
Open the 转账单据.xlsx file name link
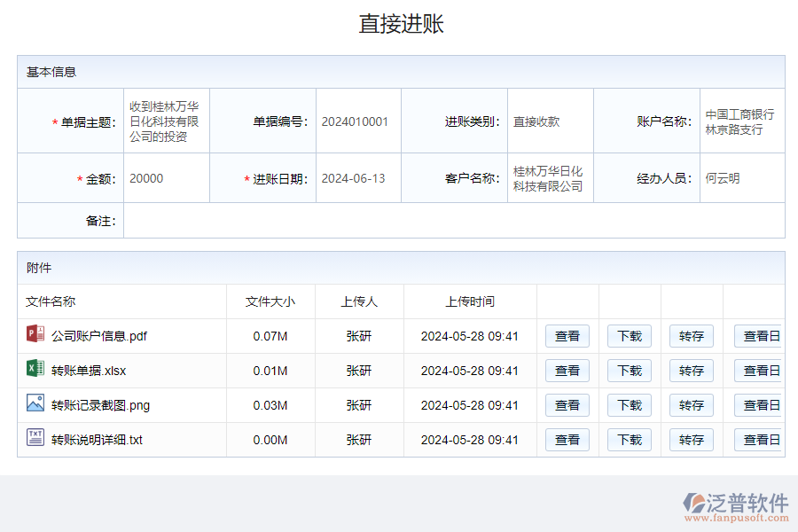pyautogui.click(x=89, y=371)
